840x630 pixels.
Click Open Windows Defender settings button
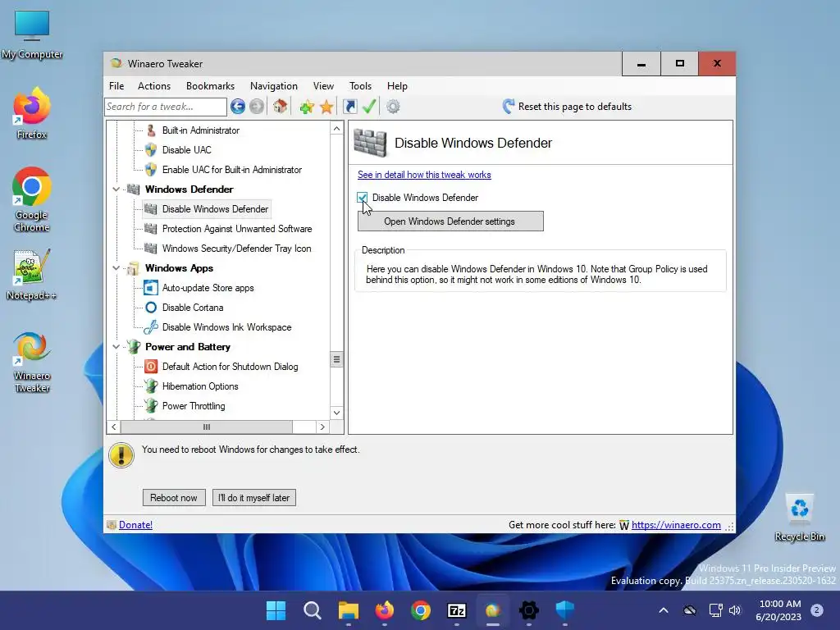point(450,221)
